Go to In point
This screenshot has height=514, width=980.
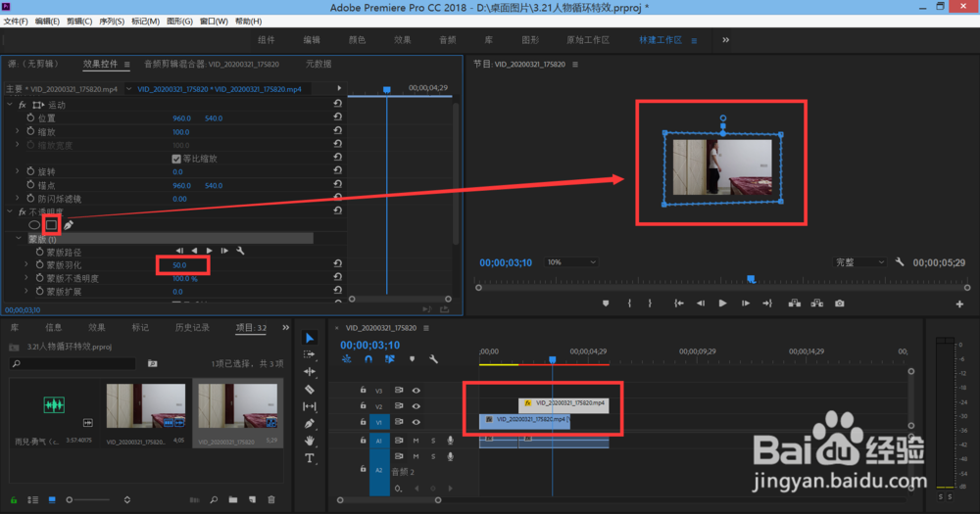click(679, 304)
